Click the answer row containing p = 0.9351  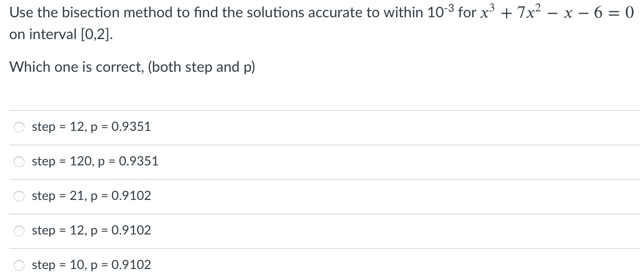(91, 127)
